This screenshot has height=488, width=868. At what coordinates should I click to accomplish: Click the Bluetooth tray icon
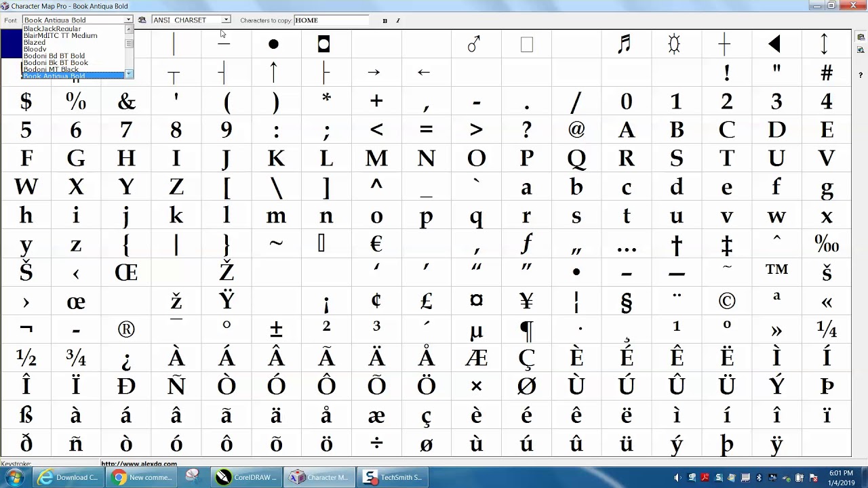(x=759, y=478)
